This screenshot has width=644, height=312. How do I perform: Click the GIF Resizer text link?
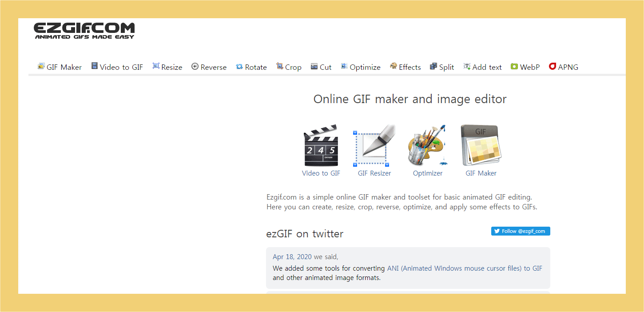pyautogui.click(x=374, y=173)
